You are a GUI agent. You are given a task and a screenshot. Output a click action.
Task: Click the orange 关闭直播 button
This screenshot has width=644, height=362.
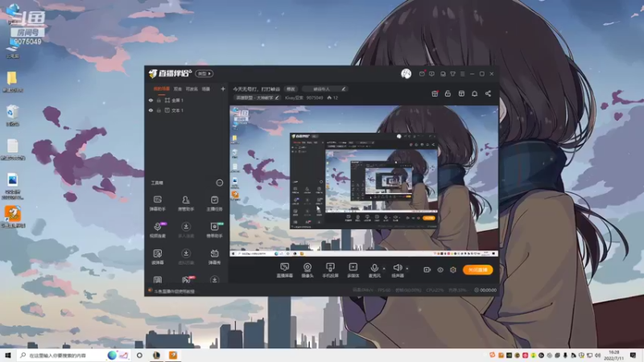[x=477, y=269]
